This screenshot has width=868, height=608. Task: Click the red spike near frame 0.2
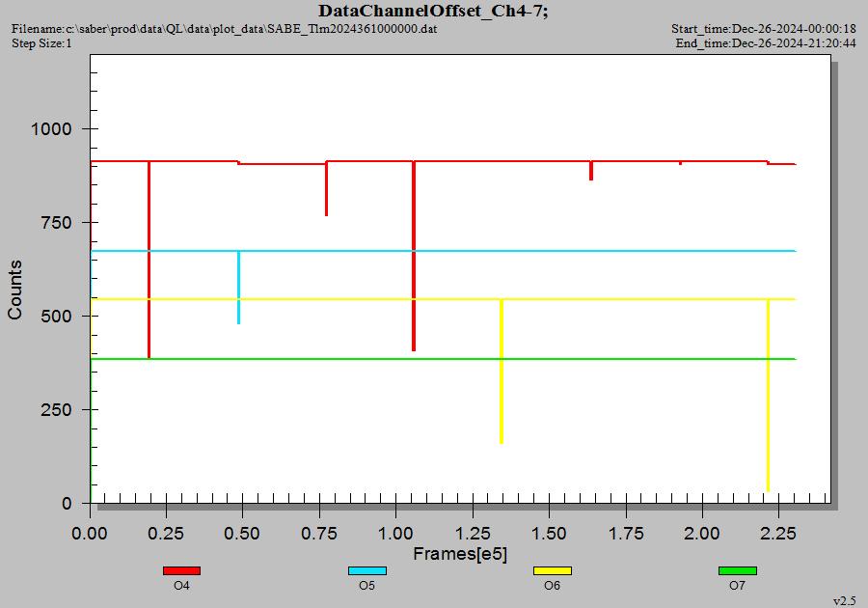point(149,261)
